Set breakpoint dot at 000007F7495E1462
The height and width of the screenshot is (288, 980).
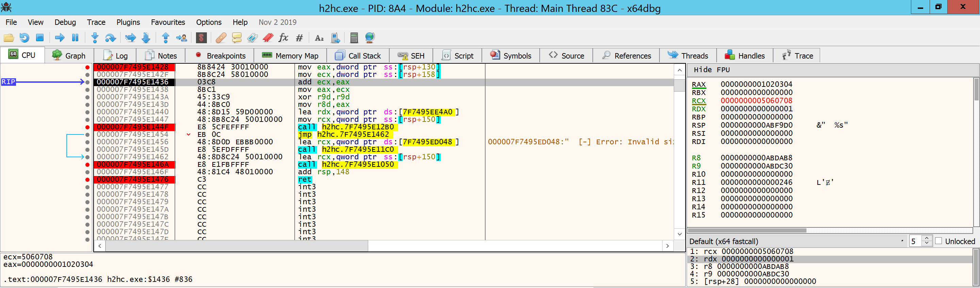coord(87,157)
